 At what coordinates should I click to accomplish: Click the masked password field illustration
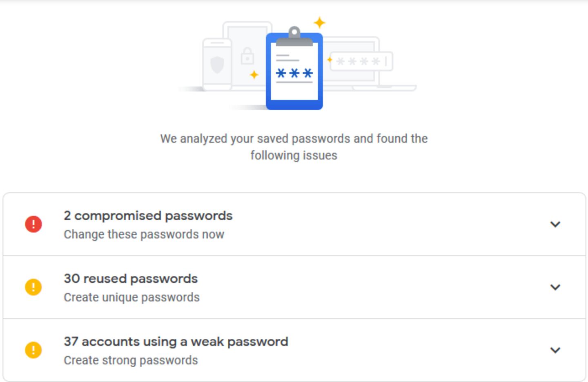coord(361,62)
